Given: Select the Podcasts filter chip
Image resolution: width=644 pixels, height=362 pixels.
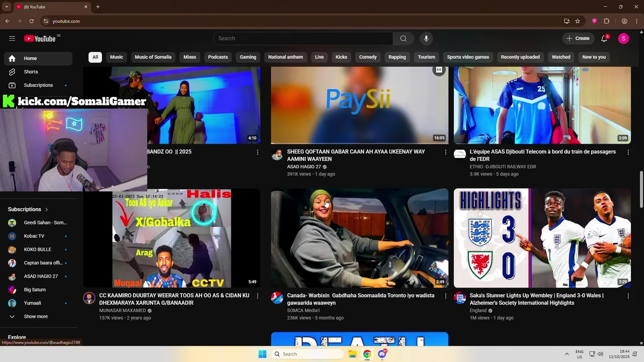Looking at the screenshot, I should pos(218,57).
